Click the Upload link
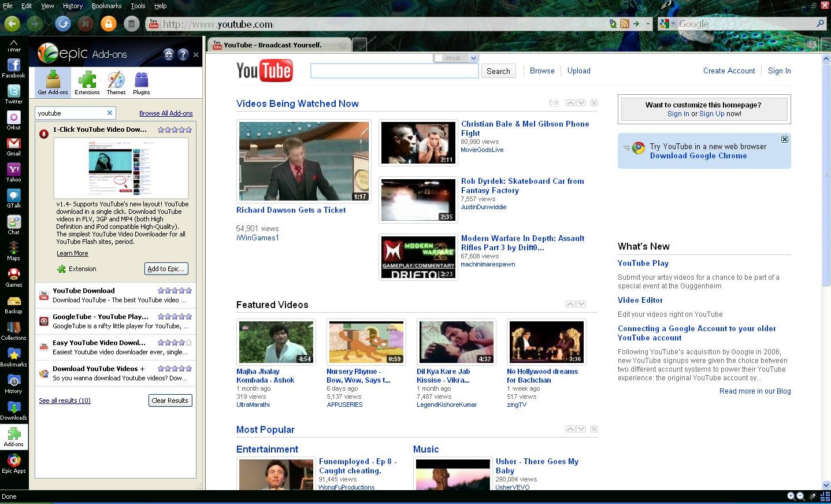 click(578, 71)
